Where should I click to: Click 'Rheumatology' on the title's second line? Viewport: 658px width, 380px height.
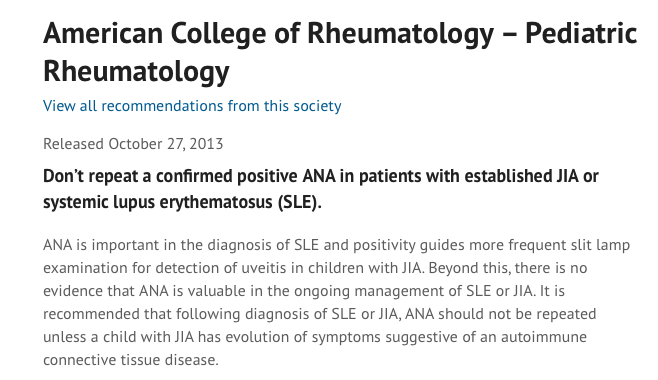[x=136, y=71]
